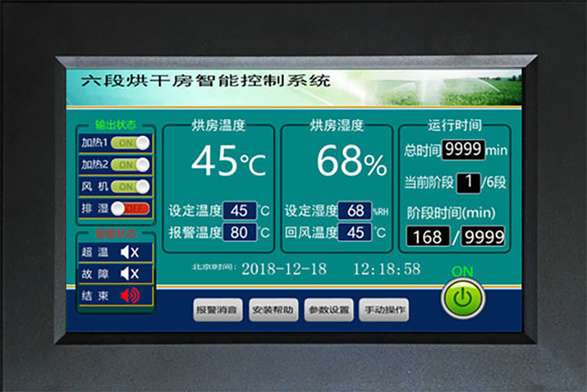
Task: Toggle the 加热2 heater switch
Action: pyautogui.click(x=130, y=165)
